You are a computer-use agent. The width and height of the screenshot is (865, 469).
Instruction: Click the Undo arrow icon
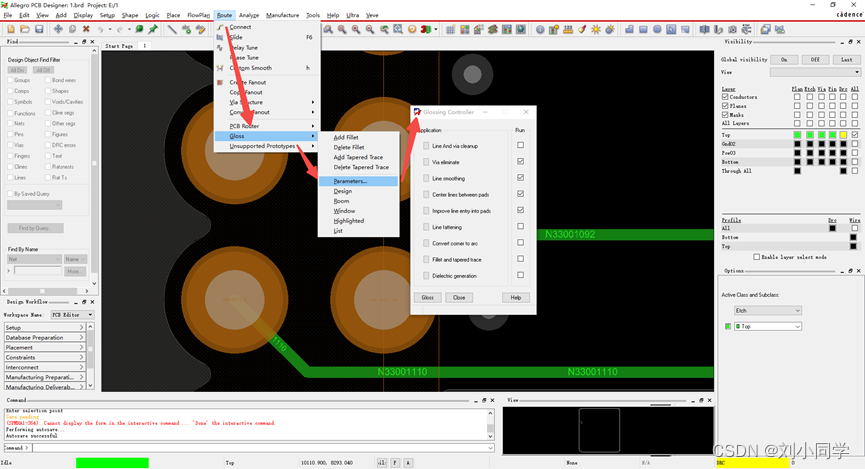[x=101, y=29]
